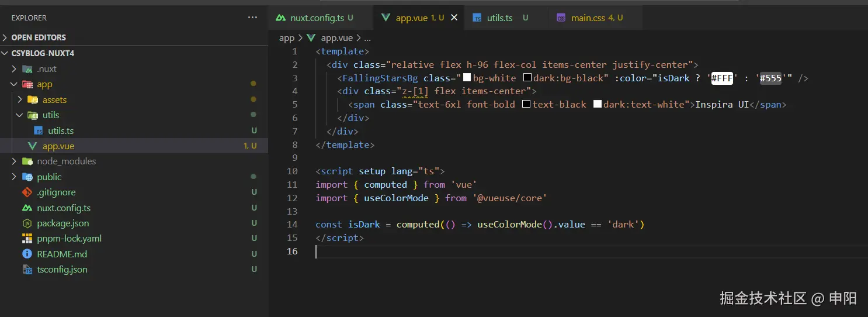Click the 'useColorMode' import name on line 12
Image resolution: width=868 pixels, height=317 pixels.
point(397,198)
